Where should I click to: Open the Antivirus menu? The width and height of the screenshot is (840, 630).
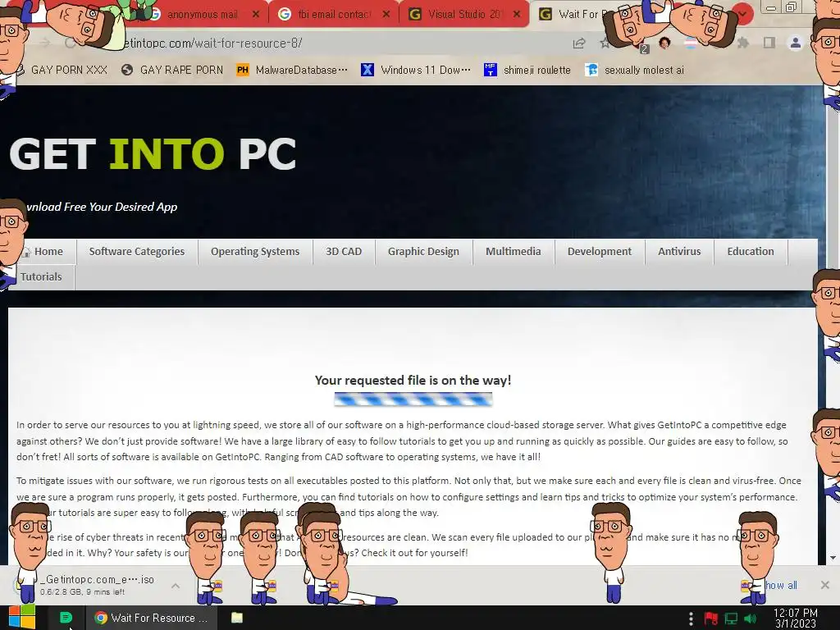pyautogui.click(x=679, y=251)
